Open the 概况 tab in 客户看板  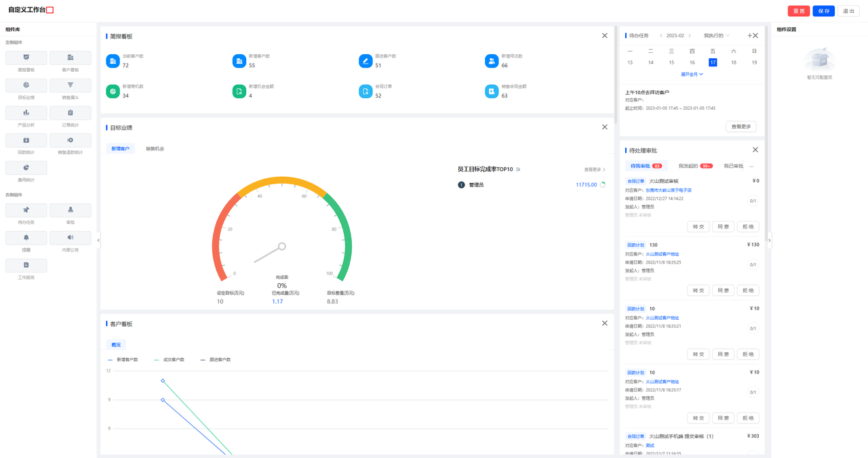point(116,345)
